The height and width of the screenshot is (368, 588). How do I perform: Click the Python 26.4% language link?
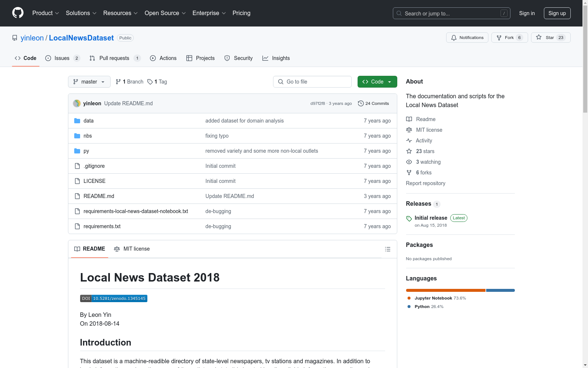tap(429, 307)
